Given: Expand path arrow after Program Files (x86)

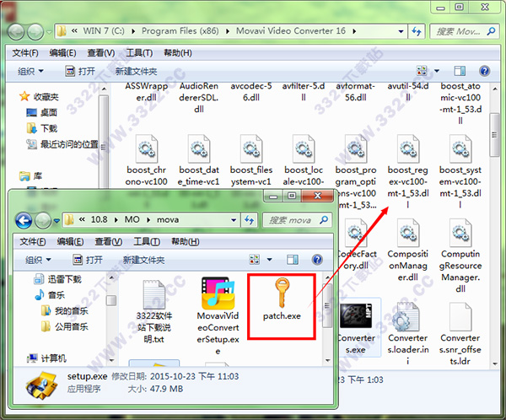Looking at the screenshot, I should 228,31.
